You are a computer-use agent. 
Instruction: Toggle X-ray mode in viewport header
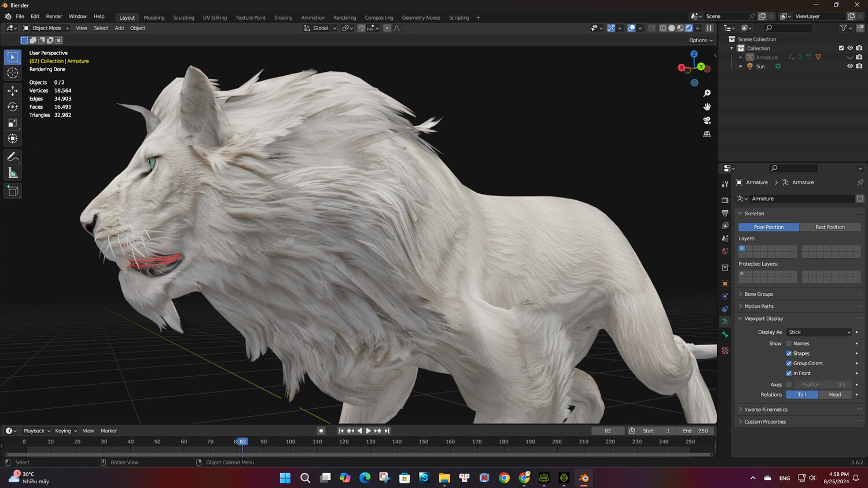(x=651, y=28)
